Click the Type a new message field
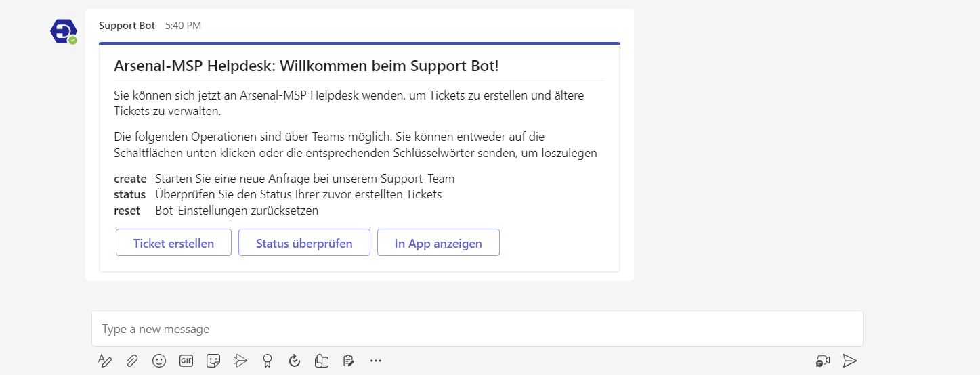 click(477, 329)
